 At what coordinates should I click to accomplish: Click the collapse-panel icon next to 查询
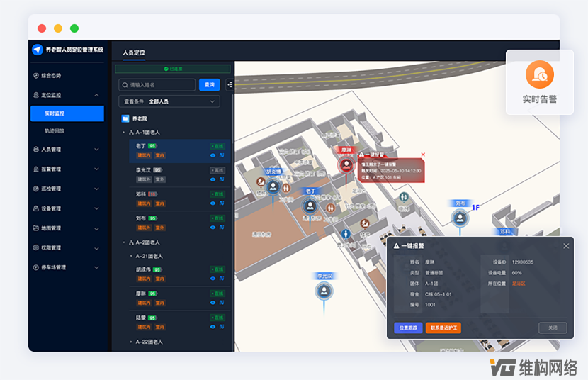(230, 85)
